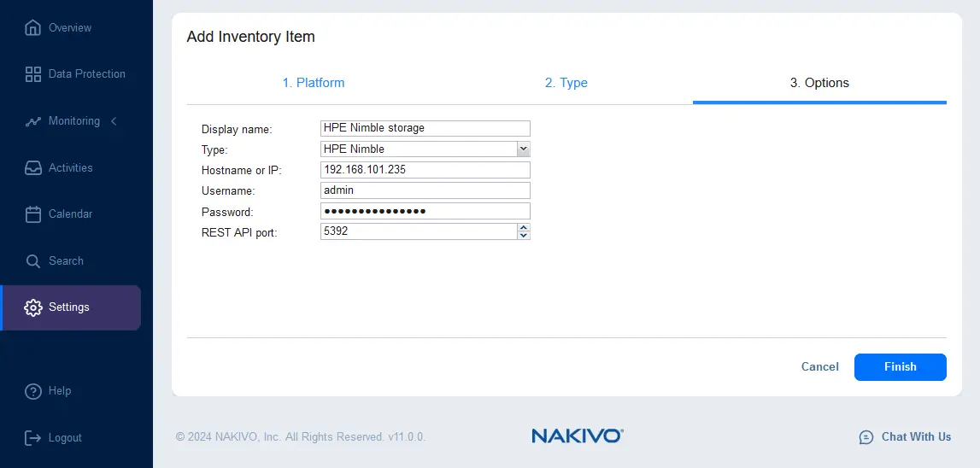Image resolution: width=980 pixels, height=468 pixels.
Task: Expand the Monitoring submenu chevron
Action: (114, 121)
